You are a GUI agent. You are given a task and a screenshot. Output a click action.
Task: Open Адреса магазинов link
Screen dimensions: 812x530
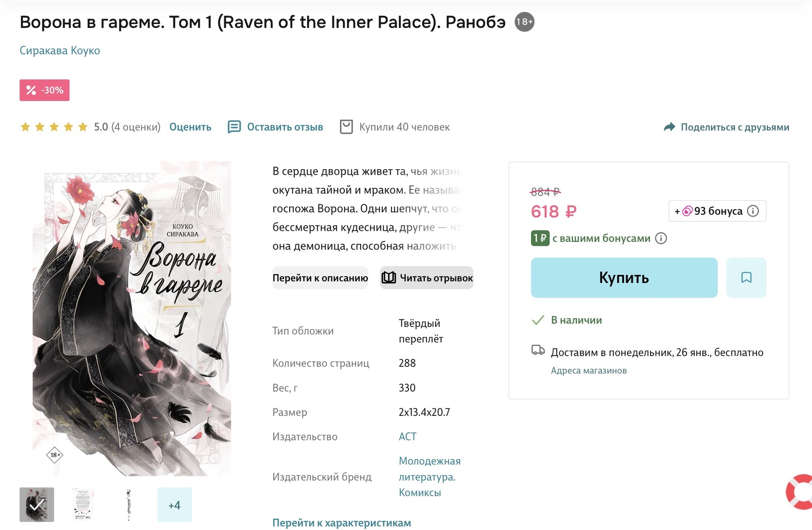pos(589,371)
